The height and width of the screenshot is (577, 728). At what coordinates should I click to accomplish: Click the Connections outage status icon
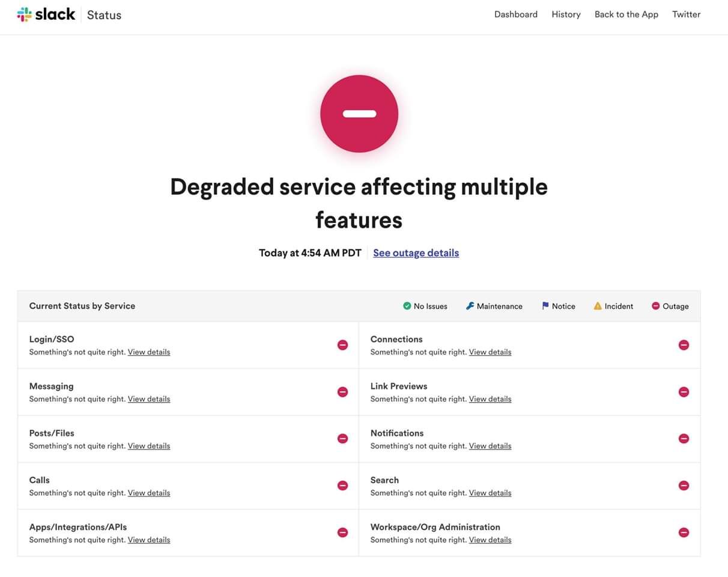click(684, 345)
